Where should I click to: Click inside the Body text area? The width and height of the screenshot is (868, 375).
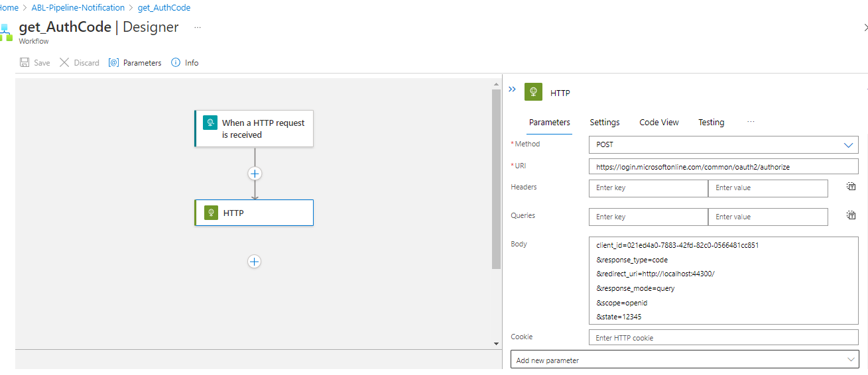(723, 280)
